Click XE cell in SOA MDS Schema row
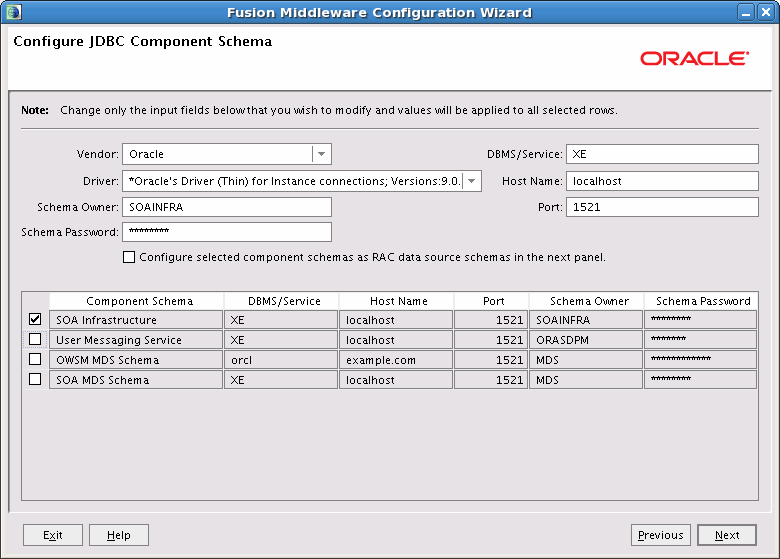 click(x=281, y=379)
